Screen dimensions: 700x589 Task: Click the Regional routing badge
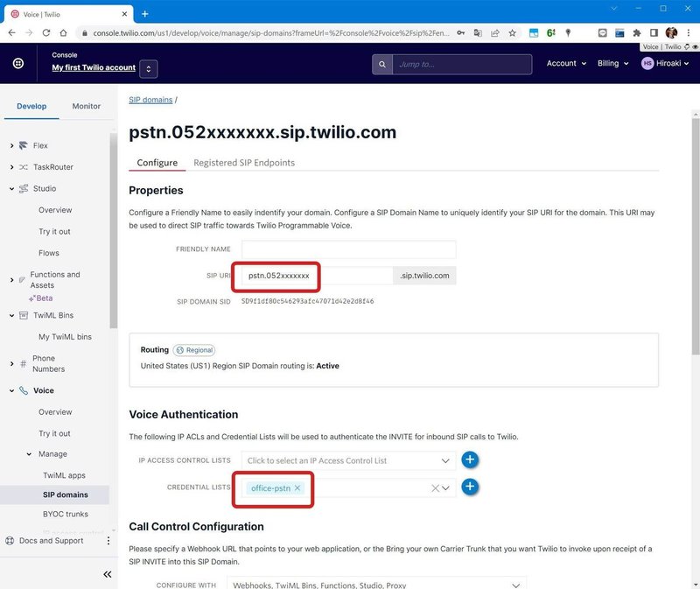coord(194,350)
